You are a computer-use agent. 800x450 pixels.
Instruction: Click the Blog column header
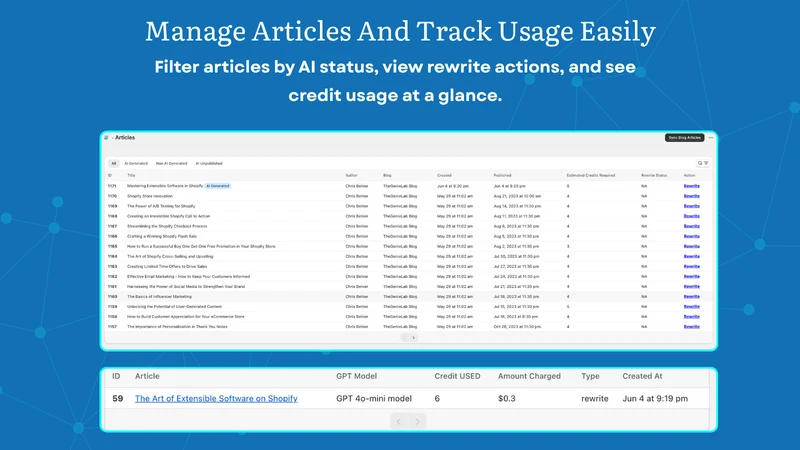tap(387, 176)
